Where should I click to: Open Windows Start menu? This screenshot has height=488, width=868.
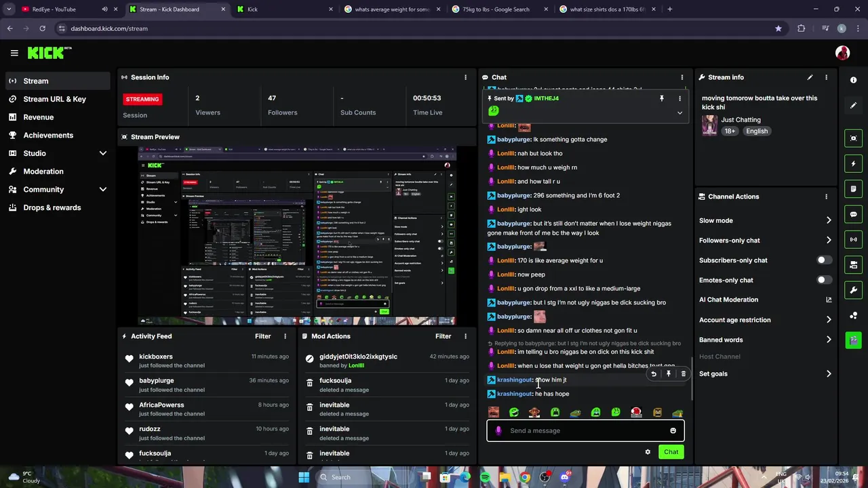click(x=304, y=477)
